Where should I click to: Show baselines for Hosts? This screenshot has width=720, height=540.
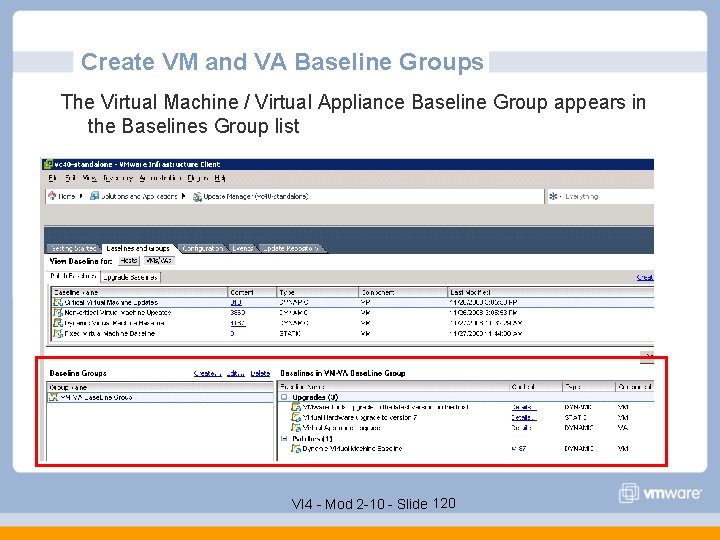click(129, 261)
